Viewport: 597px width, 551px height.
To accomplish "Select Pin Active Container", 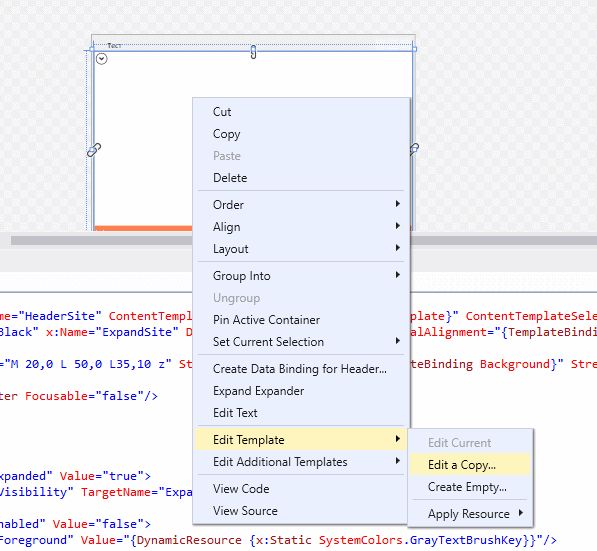I will tap(301, 320).
